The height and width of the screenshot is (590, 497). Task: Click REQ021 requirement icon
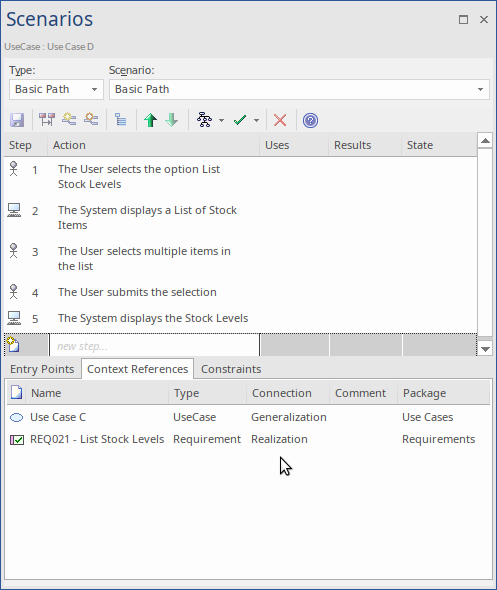click(x=17, y=439)
